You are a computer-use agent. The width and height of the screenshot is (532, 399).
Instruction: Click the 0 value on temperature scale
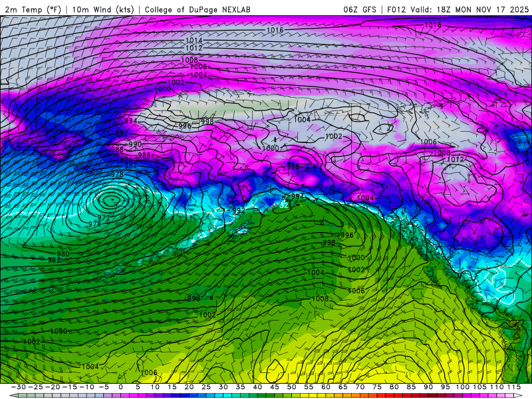pyautogui.click(x=121, y=387)
